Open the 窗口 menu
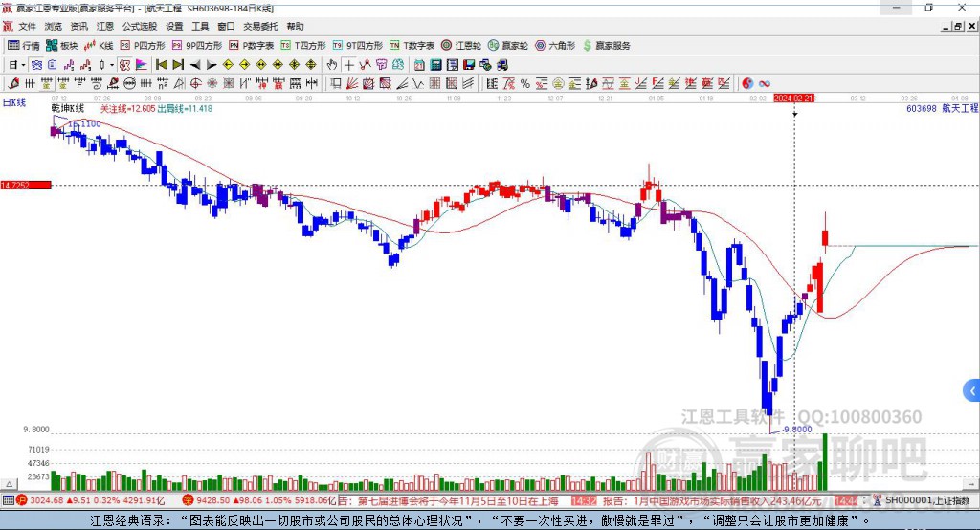The width and height of the screenshot is (980, 530). point(226,26)
